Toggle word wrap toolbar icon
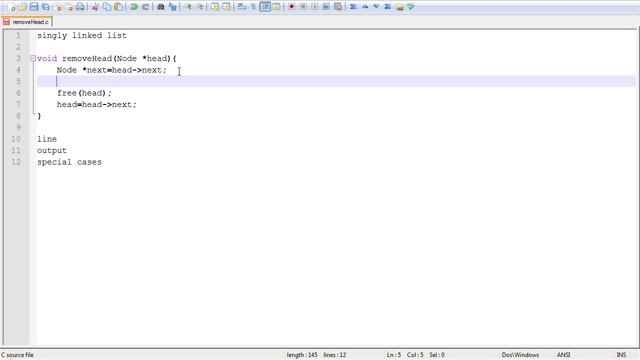This screenshot has height=360, width=640. point(242,7)
